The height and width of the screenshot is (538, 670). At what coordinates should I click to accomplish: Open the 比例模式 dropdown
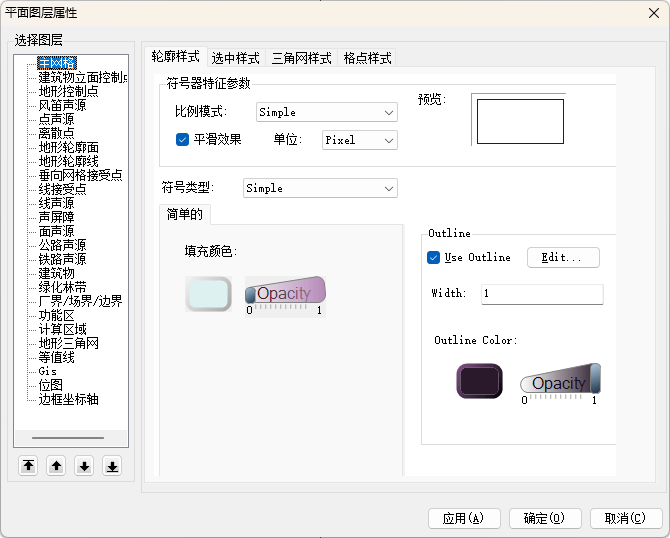pos(326,113)
